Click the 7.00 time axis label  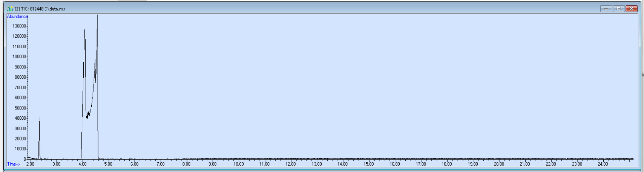coord(161,164)
